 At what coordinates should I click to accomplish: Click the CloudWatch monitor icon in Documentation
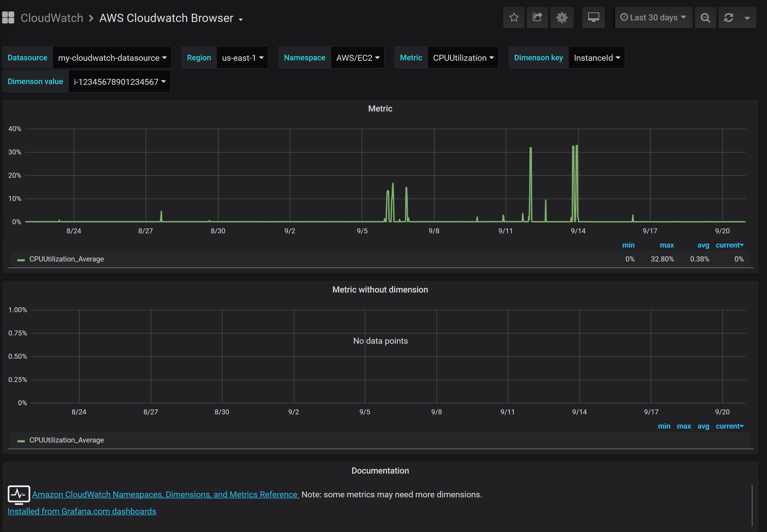(x=19, y=494)
